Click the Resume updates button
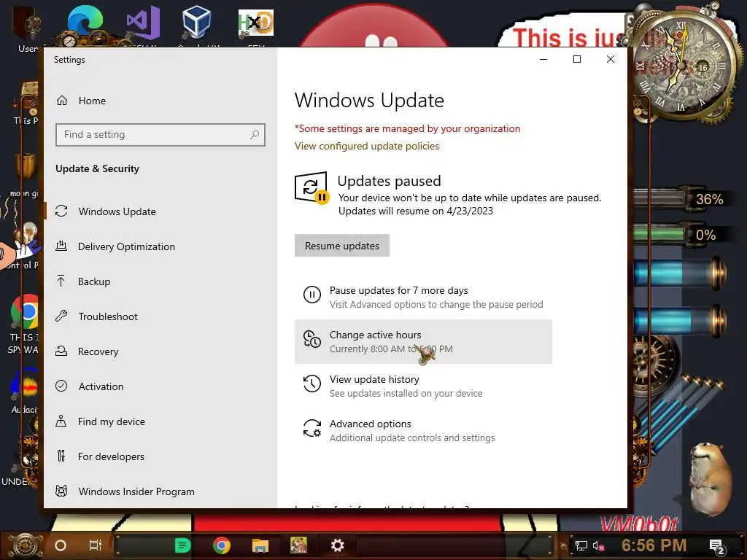Viewport: 747px width, 560px height. tap(342, 246)
